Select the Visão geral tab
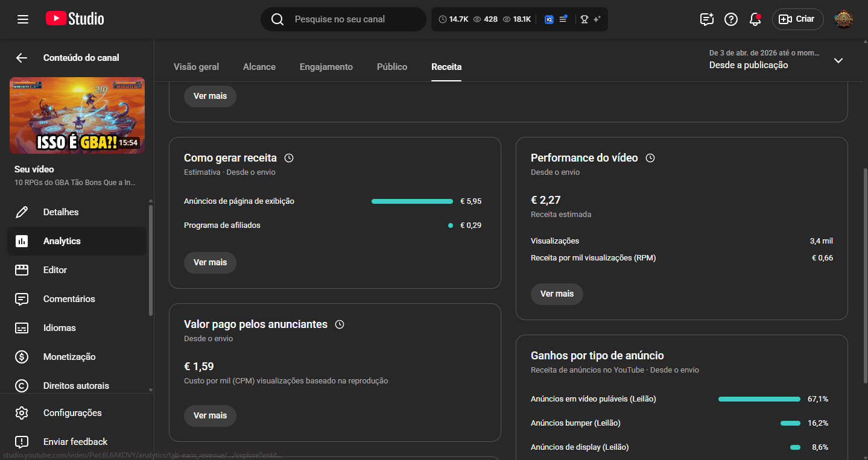 click(196, 67)
